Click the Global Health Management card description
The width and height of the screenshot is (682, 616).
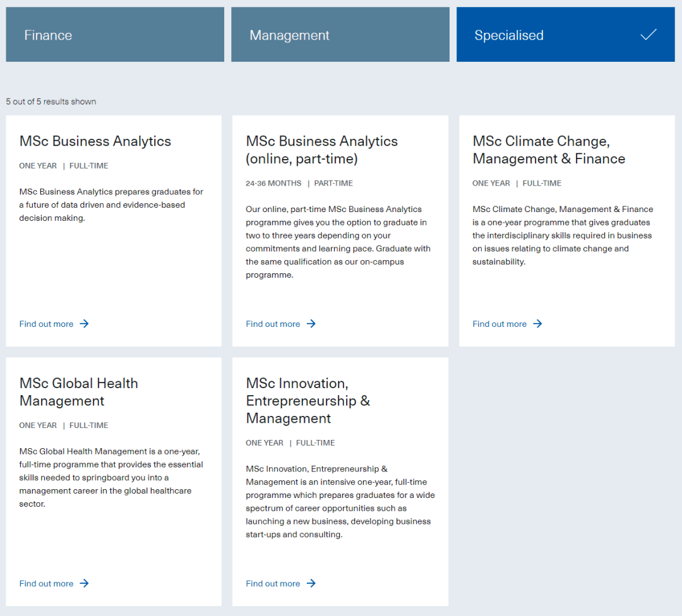(x=111, y=478)
